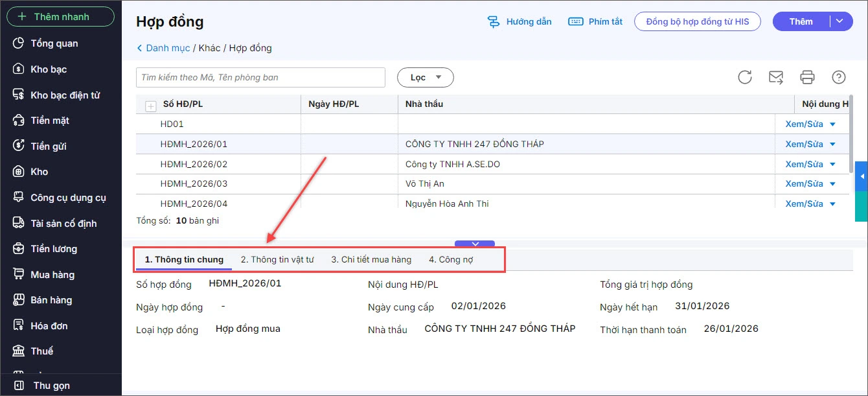The width and height of the screenshot is (868, 396).
Task: Open the Hóa đơn sidebar item
Action: pos(49,326)
